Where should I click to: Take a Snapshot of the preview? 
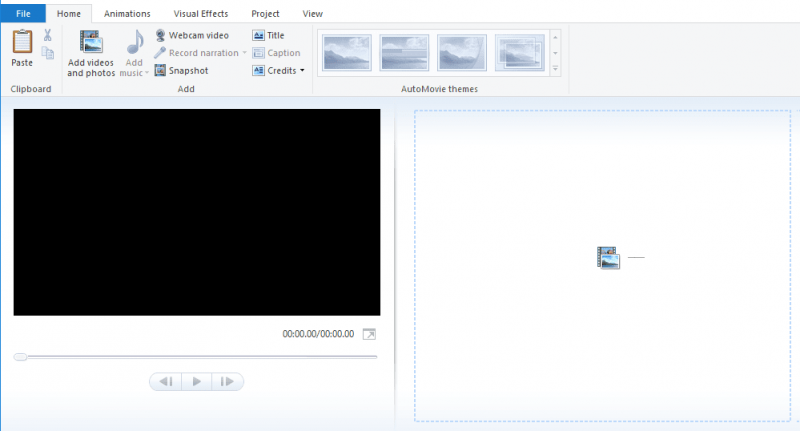(x=182, y=70)
